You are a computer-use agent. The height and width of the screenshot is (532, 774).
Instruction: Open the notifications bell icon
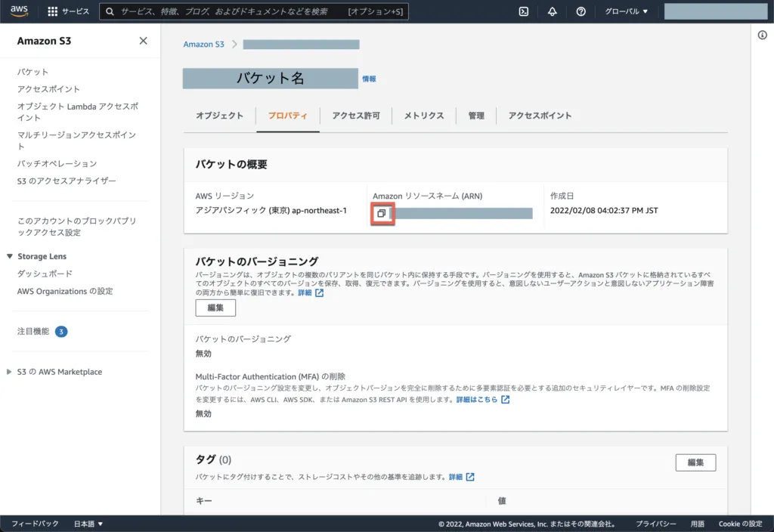tap(552, 11)
